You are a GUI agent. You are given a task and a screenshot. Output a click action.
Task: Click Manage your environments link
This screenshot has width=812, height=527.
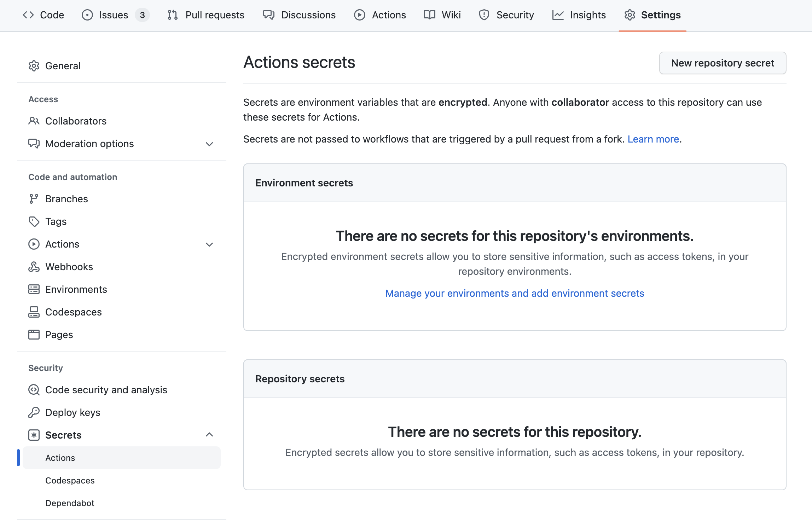[515, 293]
